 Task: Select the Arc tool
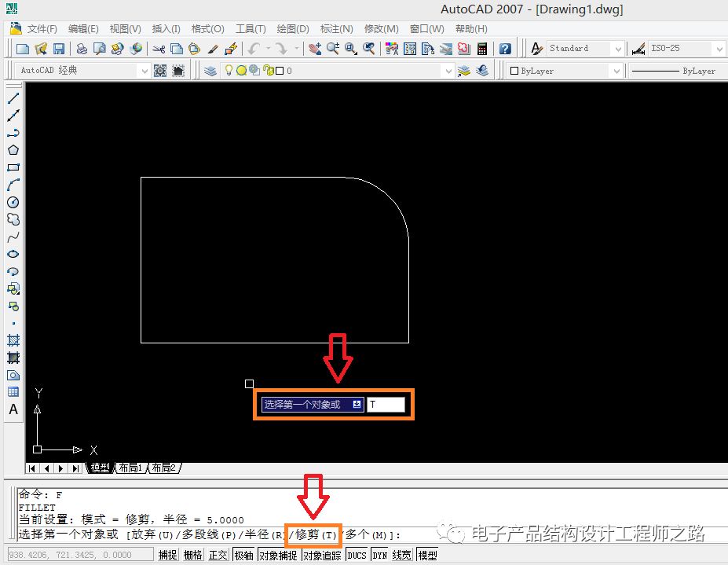pos(13,185)
